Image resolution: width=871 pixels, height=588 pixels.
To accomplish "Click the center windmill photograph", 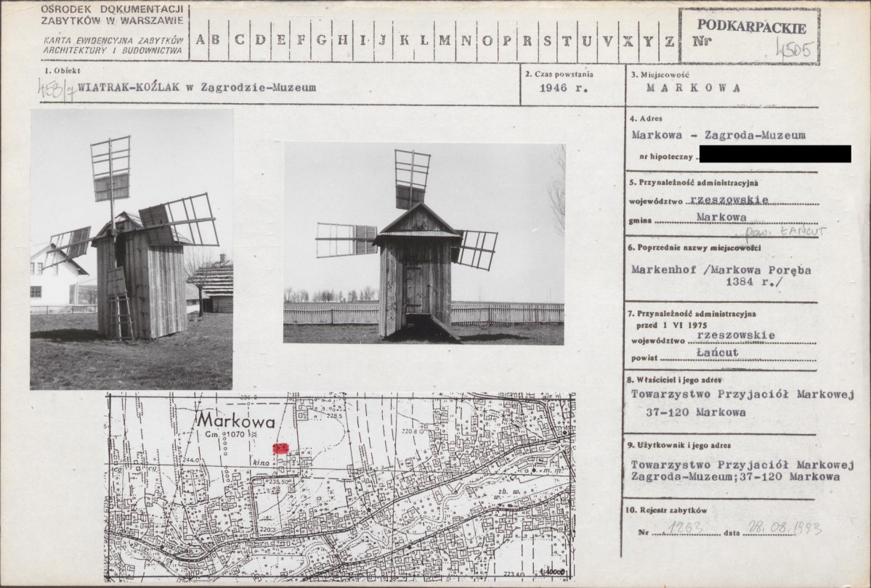I will point(424,244).
